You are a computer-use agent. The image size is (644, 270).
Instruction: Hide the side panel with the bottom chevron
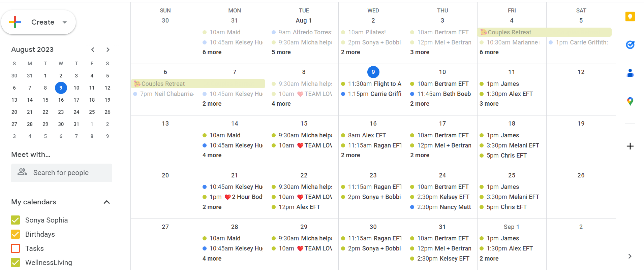(630, 256)
